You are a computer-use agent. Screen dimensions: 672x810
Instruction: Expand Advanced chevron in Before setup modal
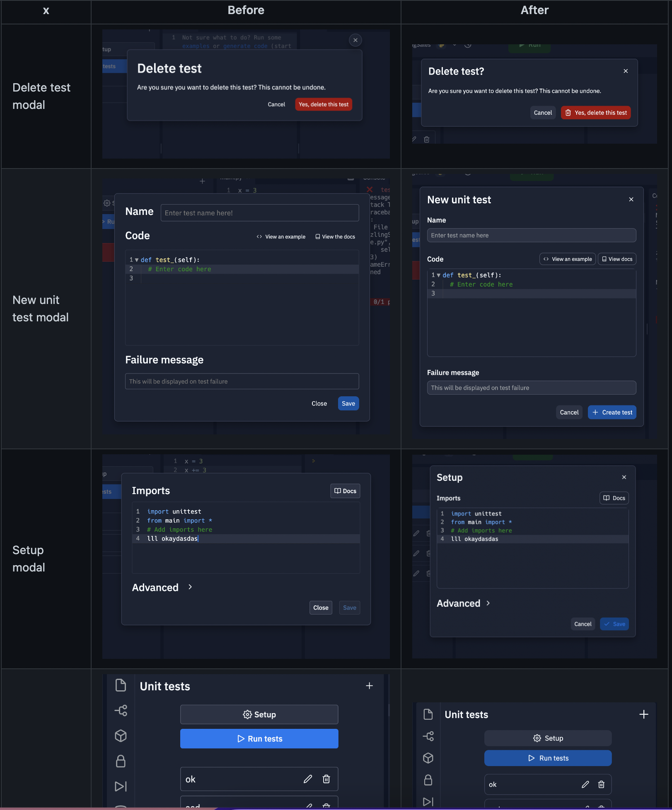pyautogui.click(x=190, y=587)
